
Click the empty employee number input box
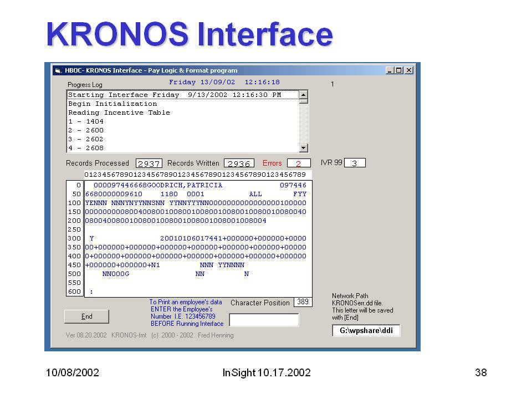264,320
